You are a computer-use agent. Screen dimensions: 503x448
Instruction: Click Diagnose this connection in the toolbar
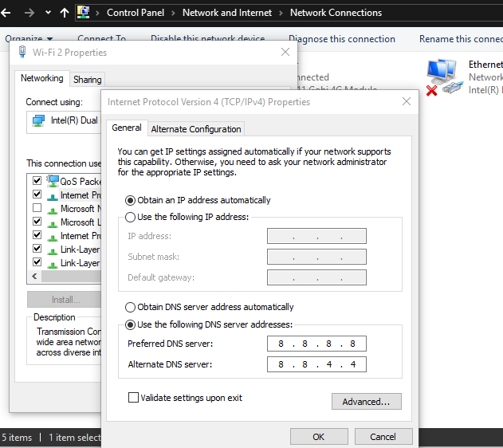click(342, 39)
